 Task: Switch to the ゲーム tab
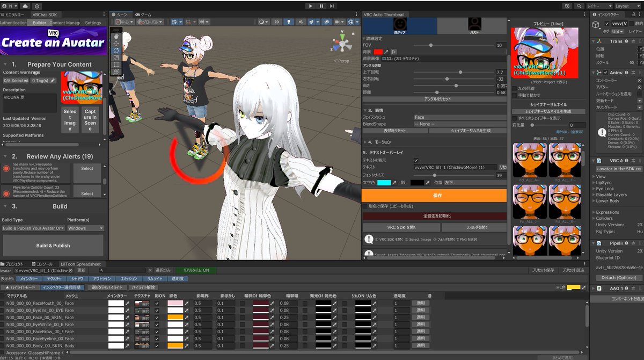click(142, 15)
